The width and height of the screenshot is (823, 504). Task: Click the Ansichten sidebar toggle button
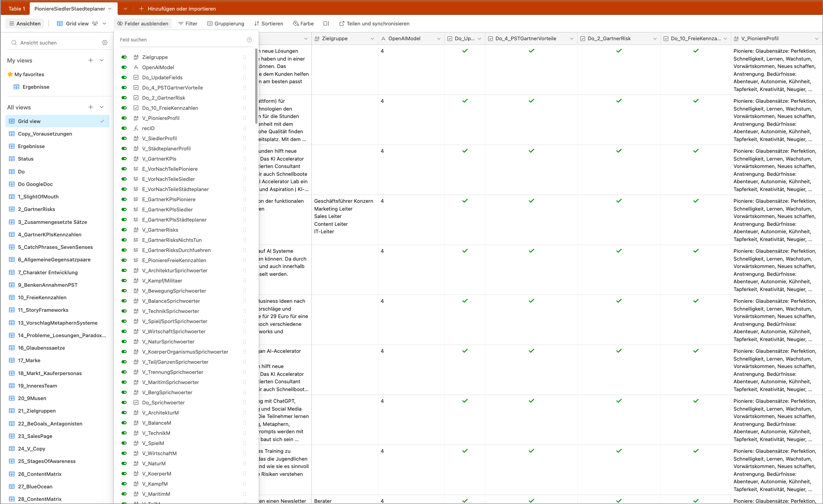point(25,23)
